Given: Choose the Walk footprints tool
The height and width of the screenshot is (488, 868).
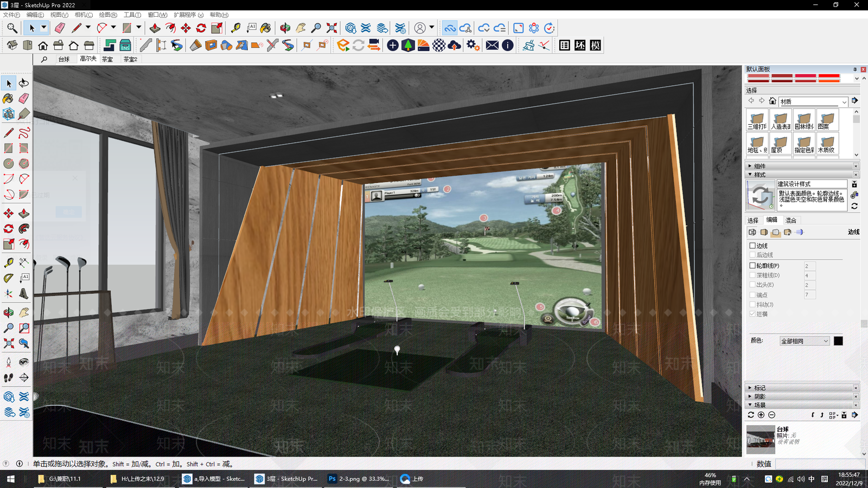Looking at the screenshot, I should coord(9,377).
